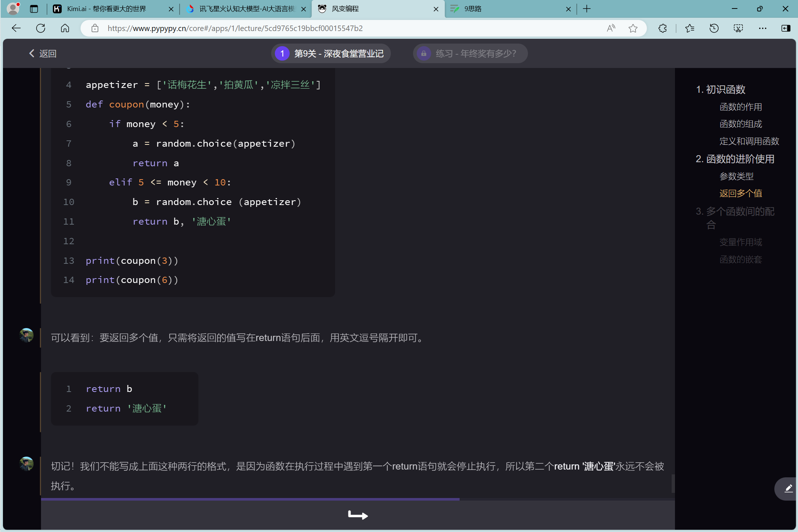Screen dimensions: 798x532
Task: Jump to 定义和调用函数 subsection
Action: (x=749, y=141)
